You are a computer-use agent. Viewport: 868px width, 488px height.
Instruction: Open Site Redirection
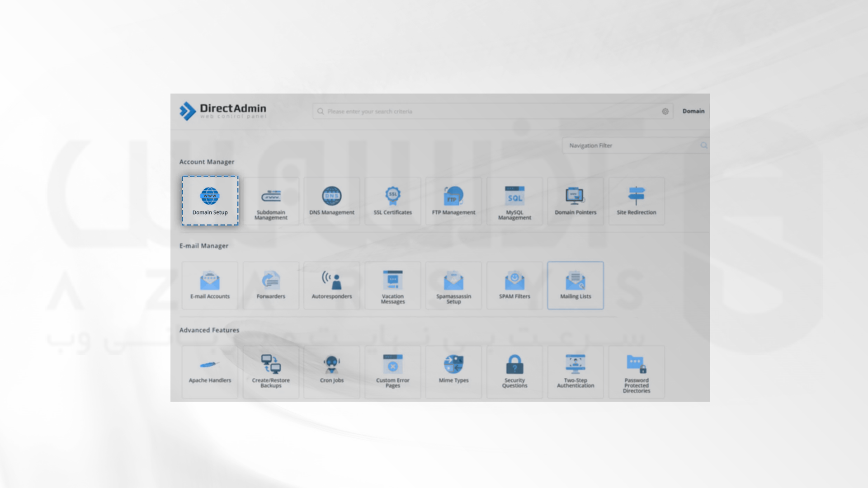(637, 201)
